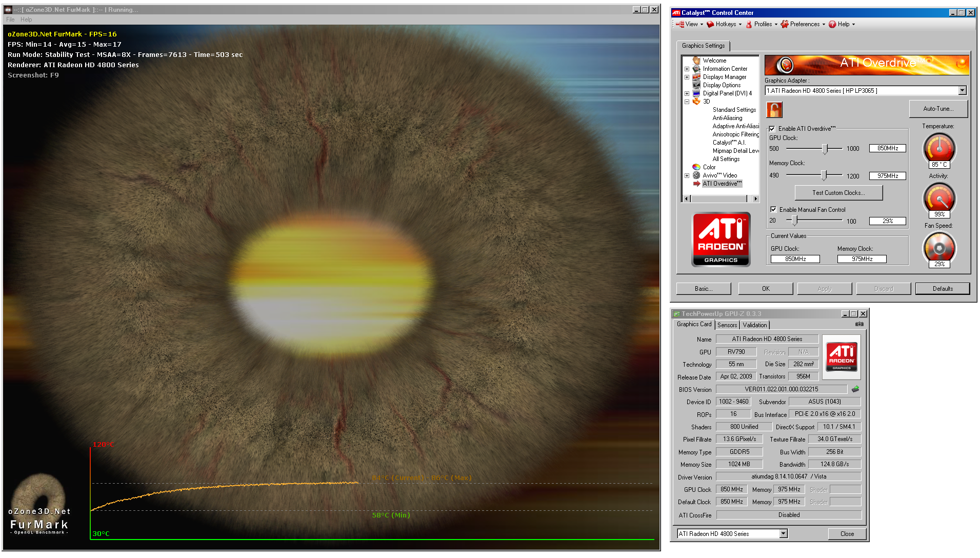This screenshot has width=980, height=558.
Task: Select the Graphics Settings tab
Action: tap(703, 46)
